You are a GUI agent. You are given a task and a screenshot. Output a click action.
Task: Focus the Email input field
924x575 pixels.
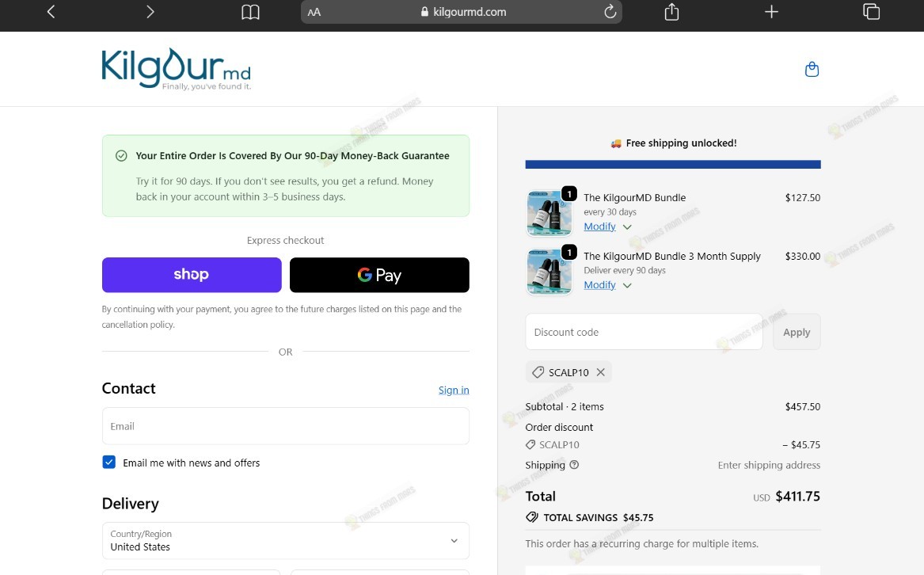[286, 426]
